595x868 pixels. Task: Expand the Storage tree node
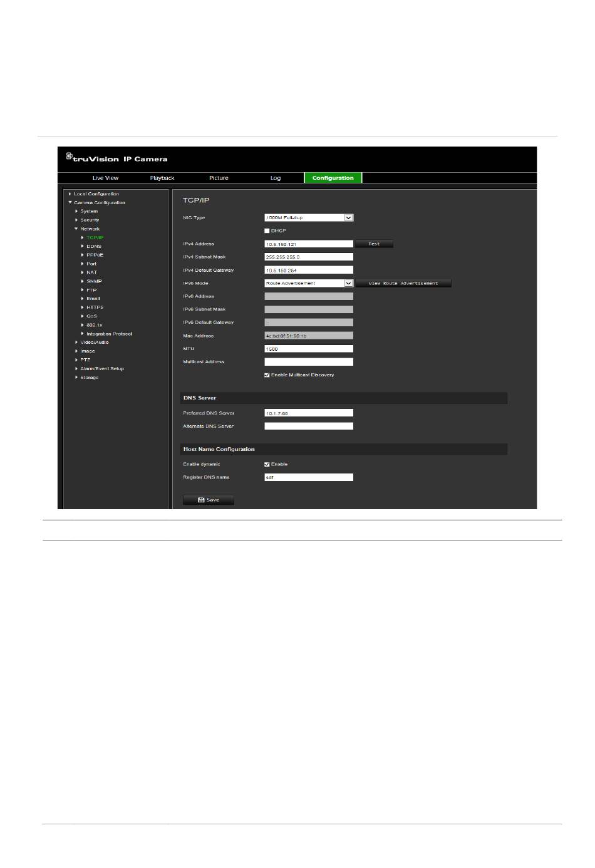(89, 378)
